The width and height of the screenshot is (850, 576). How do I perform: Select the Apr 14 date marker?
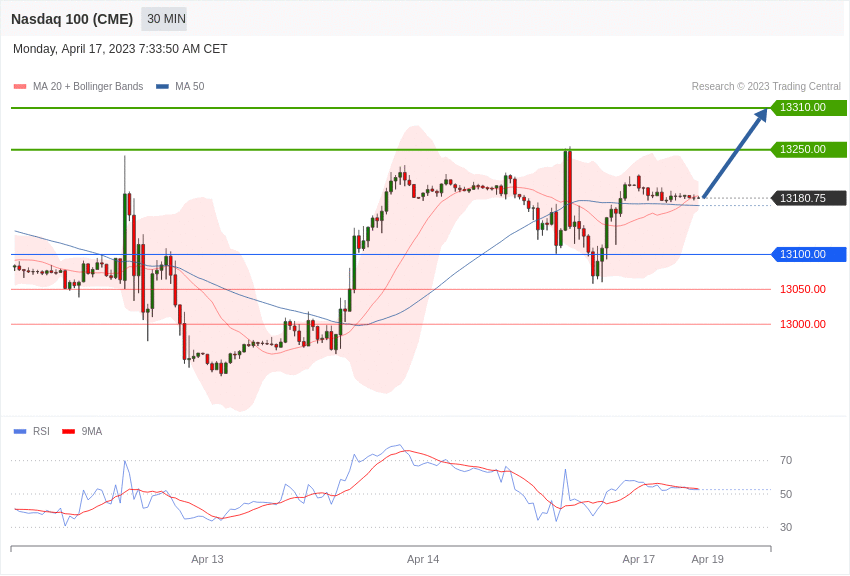coord(423,559)
